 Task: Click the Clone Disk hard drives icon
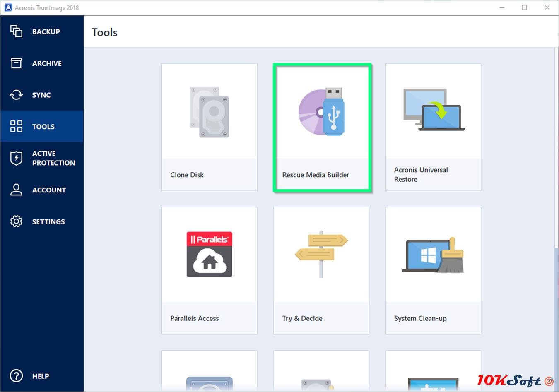tap(209, 112)
